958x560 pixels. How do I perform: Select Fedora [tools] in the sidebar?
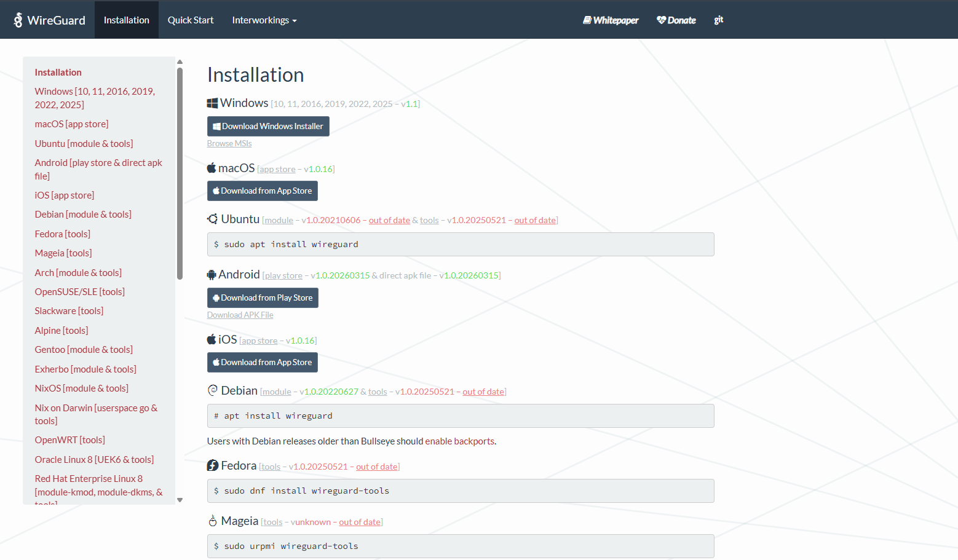pos(63,234)
